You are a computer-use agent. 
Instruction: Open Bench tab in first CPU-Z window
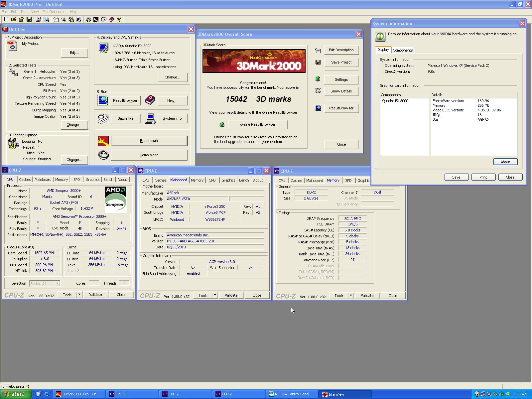coord(108,180)
